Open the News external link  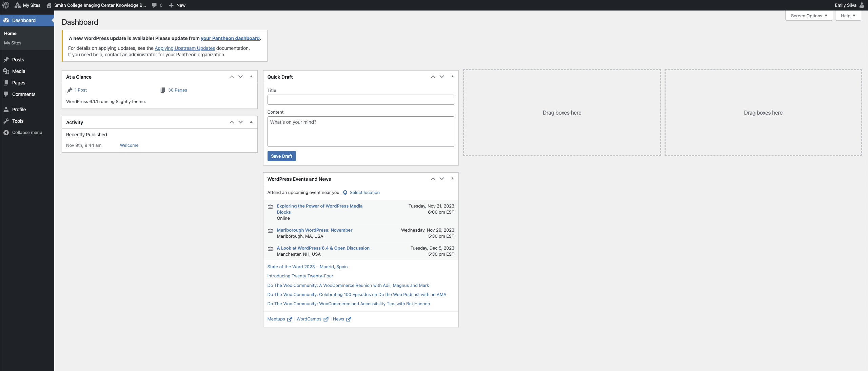click(x=342, y=319)
